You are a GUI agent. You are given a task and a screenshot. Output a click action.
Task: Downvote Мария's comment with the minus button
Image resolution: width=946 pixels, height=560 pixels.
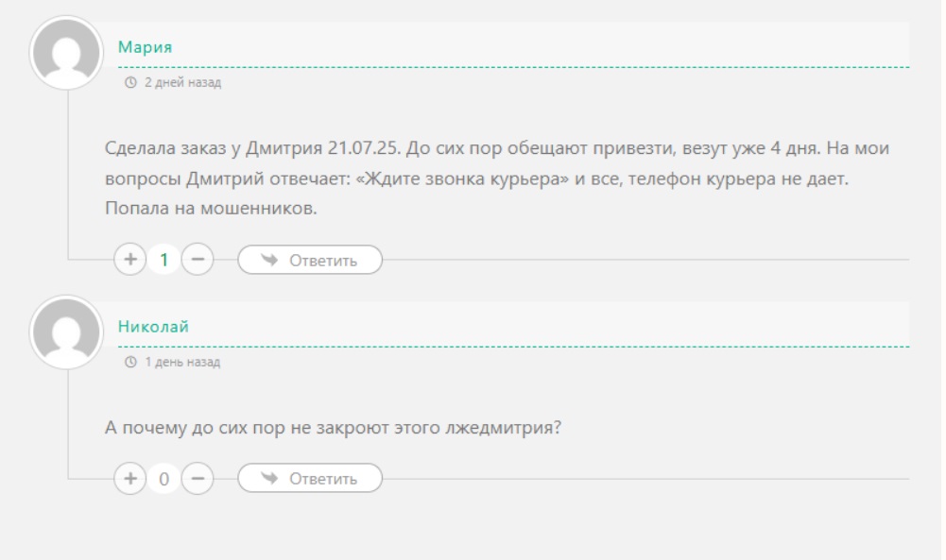tap(197, 260)
